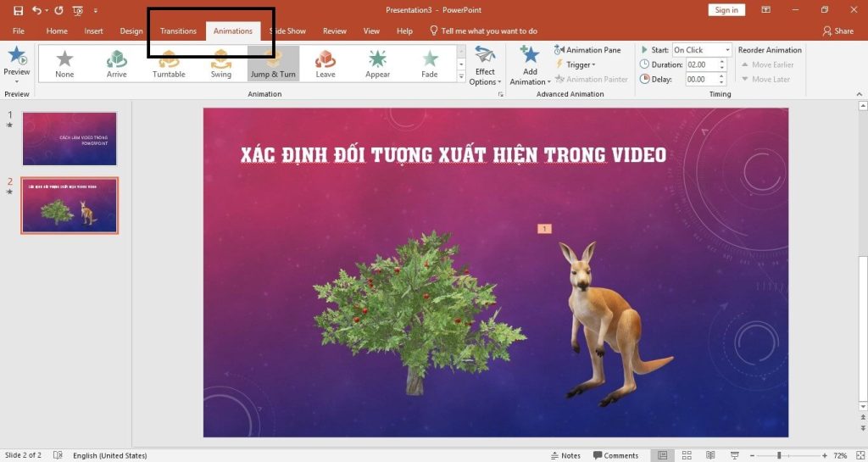Image resolution: width=868 pixels, height=462 pixels.
Task: Switch to the View tab
Action: click(371, 31)
